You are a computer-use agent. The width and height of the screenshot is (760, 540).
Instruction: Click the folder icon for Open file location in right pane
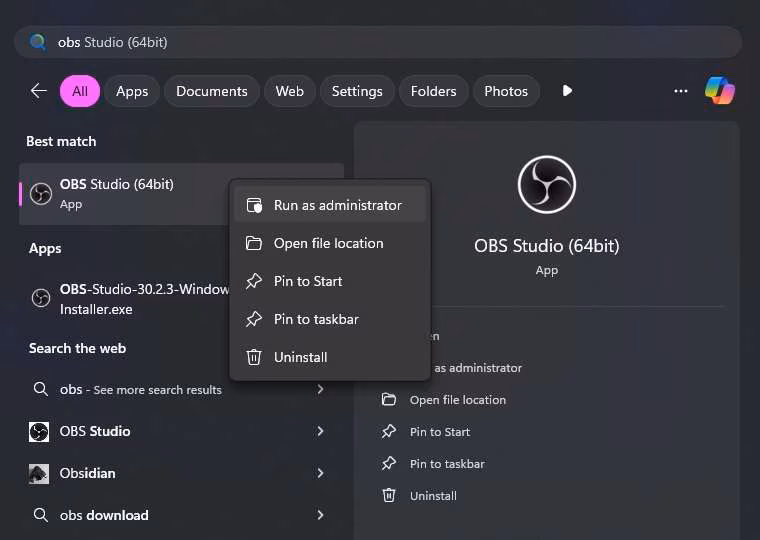[x=389, y=400]
